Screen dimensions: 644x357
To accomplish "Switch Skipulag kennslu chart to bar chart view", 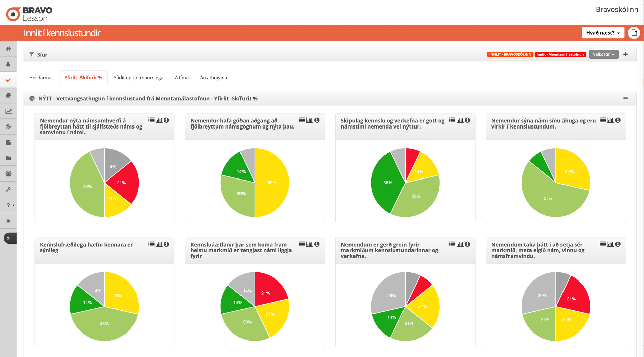I will pos(460,120).
